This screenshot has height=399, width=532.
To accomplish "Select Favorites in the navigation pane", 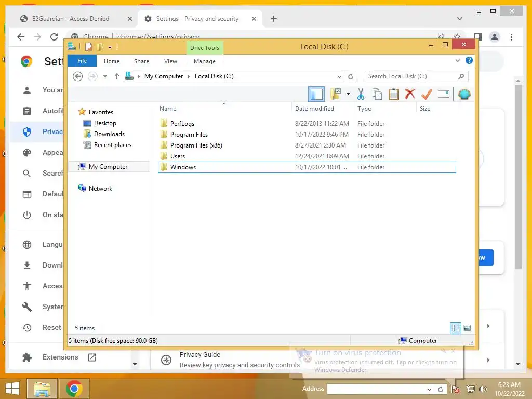I will (101, 112).
